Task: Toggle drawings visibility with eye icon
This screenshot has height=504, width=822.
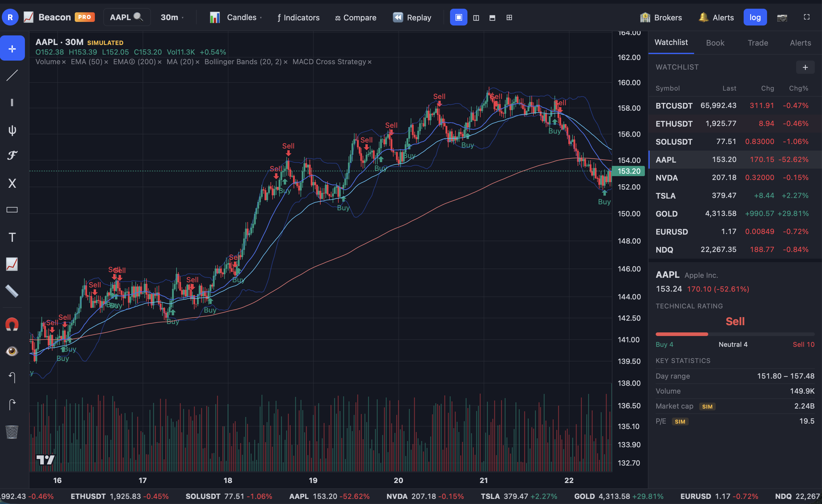Action: 12,351
